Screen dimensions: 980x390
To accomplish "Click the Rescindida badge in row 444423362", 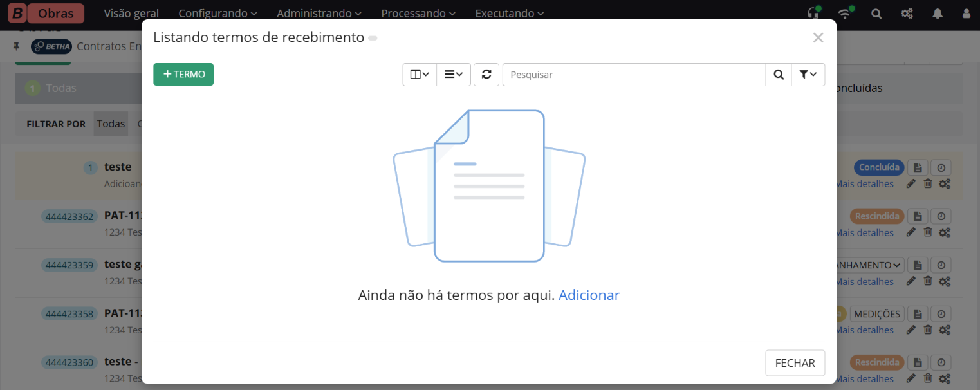I will point(877,216).
